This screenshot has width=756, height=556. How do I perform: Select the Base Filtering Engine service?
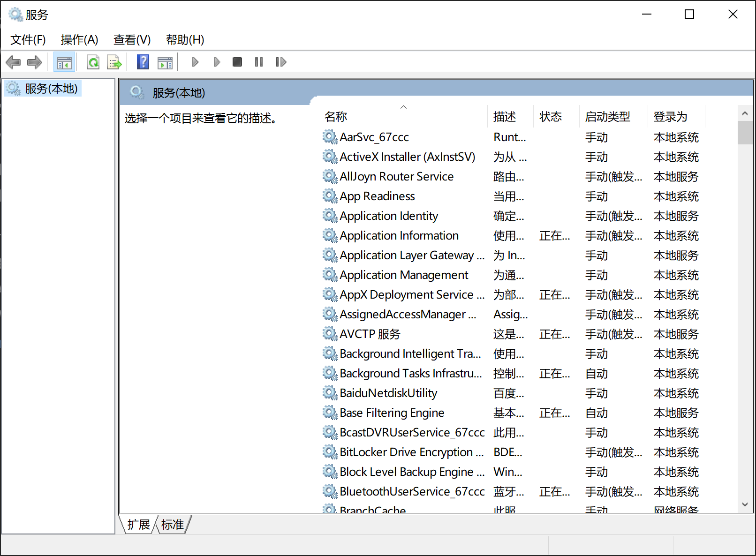coord(392,413)
